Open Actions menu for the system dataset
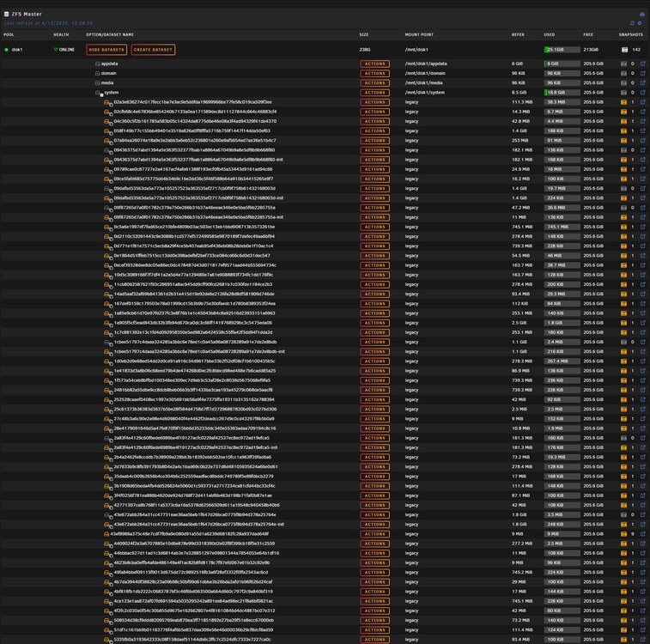The width and height of the screenshot is (650, 644). [x=374, y=93]
